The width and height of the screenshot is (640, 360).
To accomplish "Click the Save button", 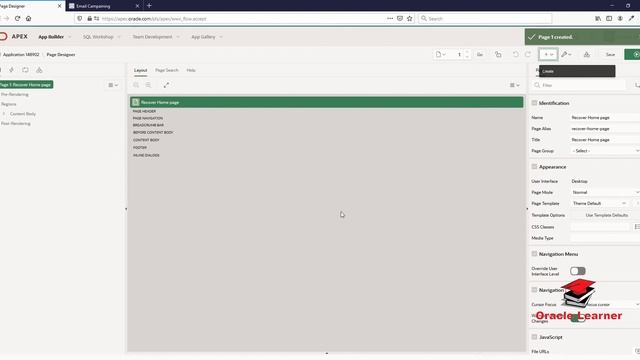I will pos(610,54).
